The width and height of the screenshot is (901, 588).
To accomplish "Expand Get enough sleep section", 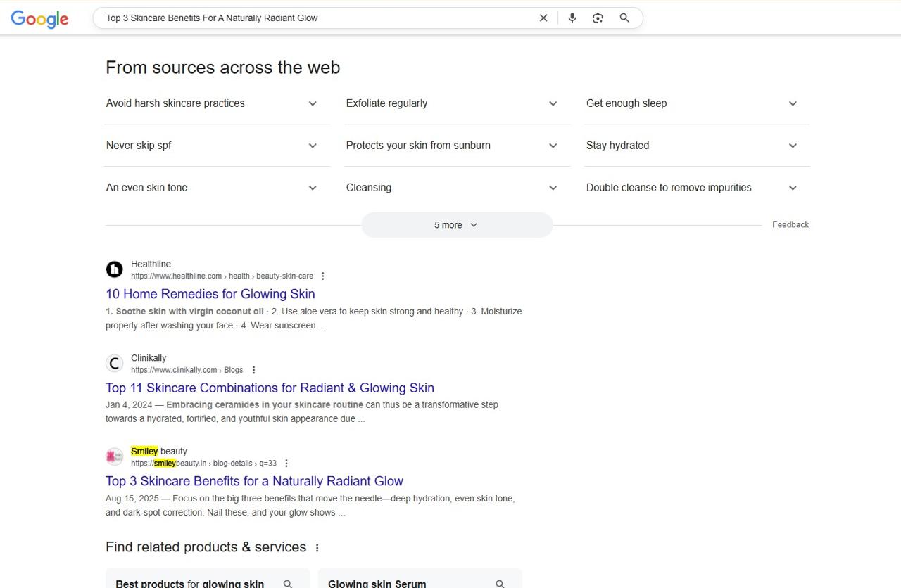I will [x=697, y=103].
